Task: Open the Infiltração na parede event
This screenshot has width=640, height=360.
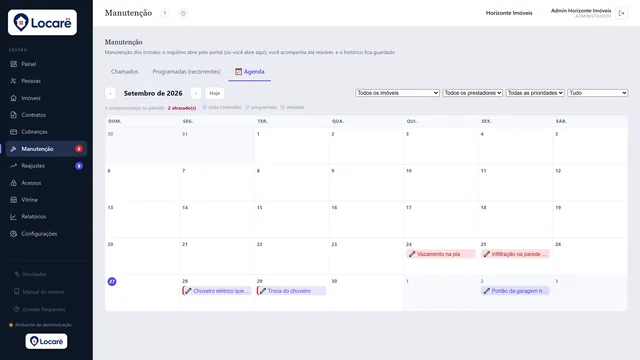Action: [516, 254]
